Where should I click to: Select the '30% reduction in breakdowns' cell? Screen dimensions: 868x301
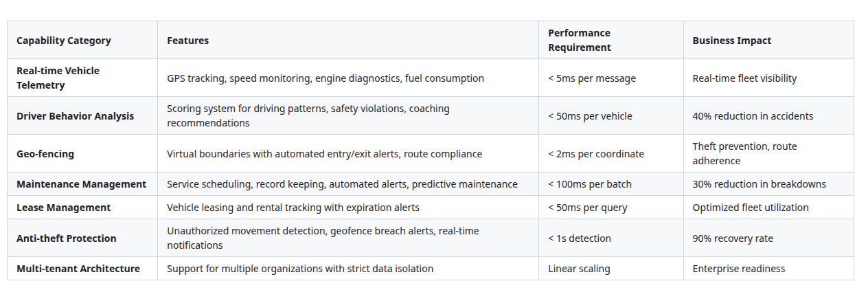click(759, 184)
